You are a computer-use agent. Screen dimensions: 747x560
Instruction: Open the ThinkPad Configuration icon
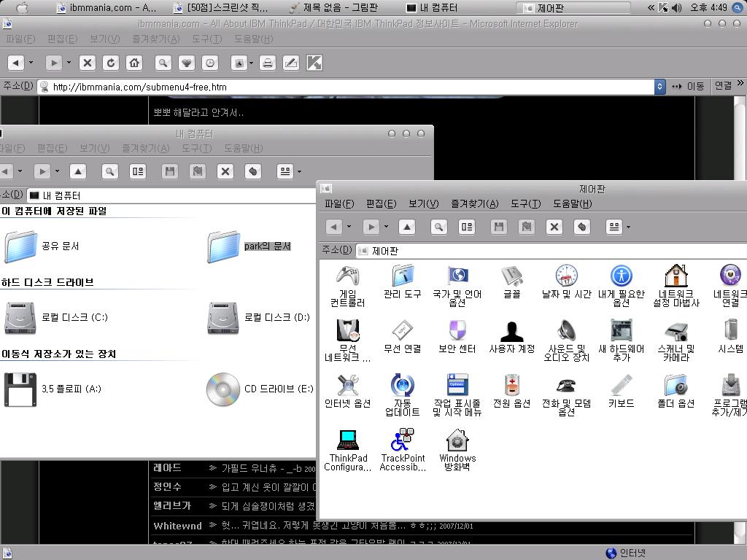(x=348, y=440)
